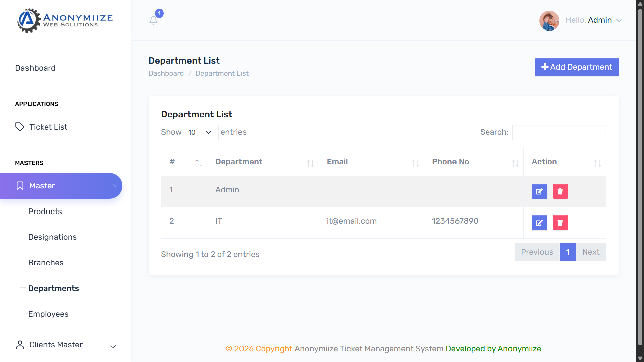Sort table by Action column
The height and width of the screenshot is (362, 644).
coord(565,162)
